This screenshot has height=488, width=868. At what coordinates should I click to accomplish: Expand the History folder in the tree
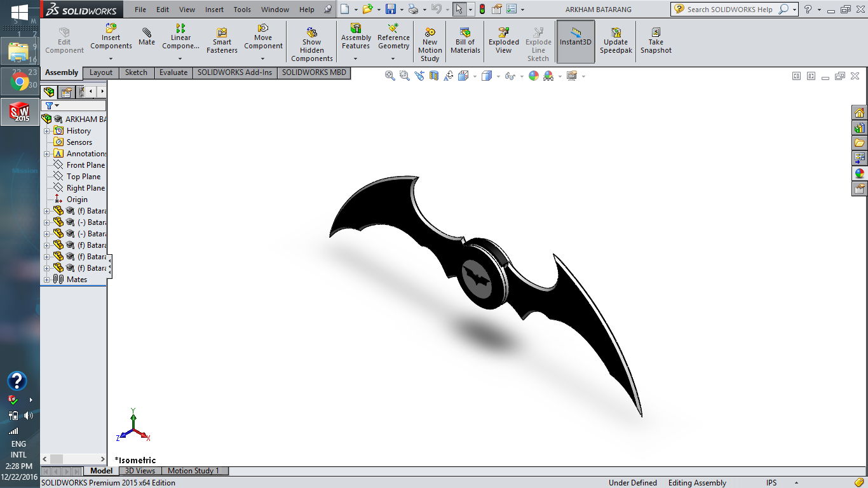click(x=46, y=131)
